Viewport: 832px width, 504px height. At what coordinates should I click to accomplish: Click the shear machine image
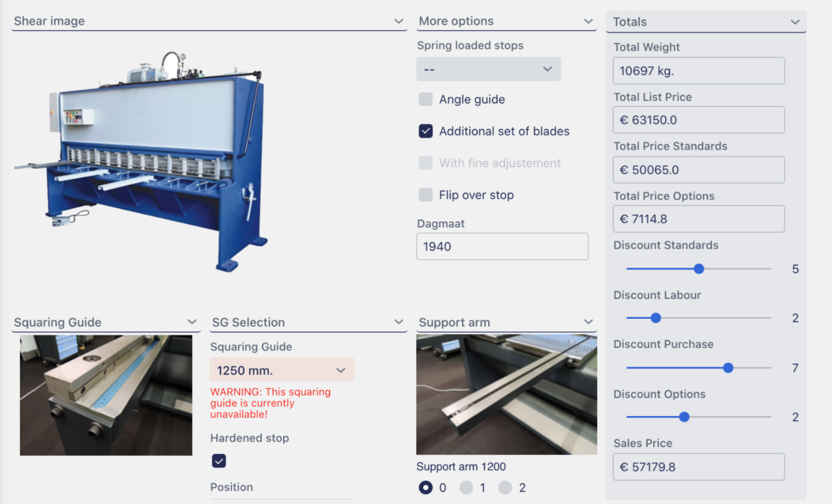[141, 161]
